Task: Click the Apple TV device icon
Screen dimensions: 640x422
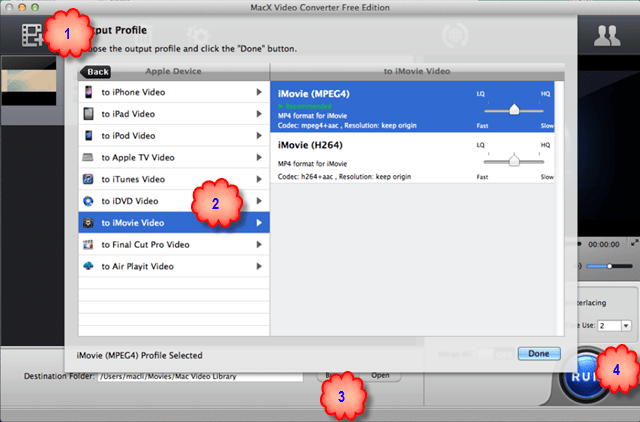Action: click(x=88, y=157)
